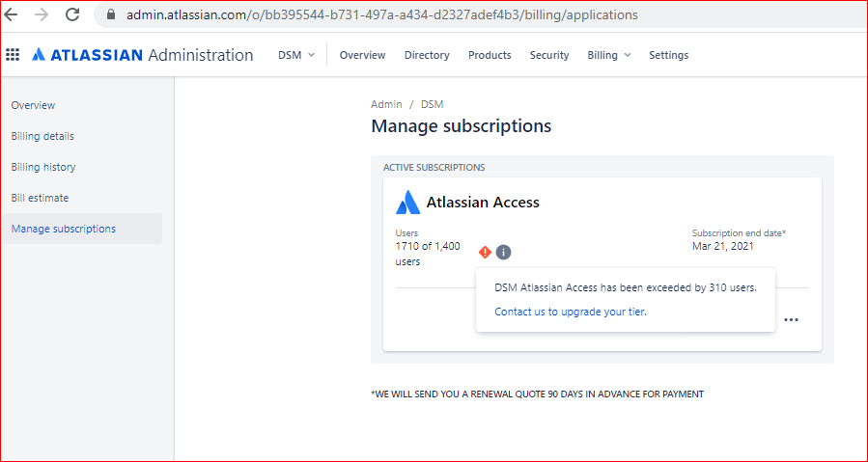Open Products in top navigation
The width and height of the screenshot is (868, 462).
pyautogui.click(x=490, y=55)
